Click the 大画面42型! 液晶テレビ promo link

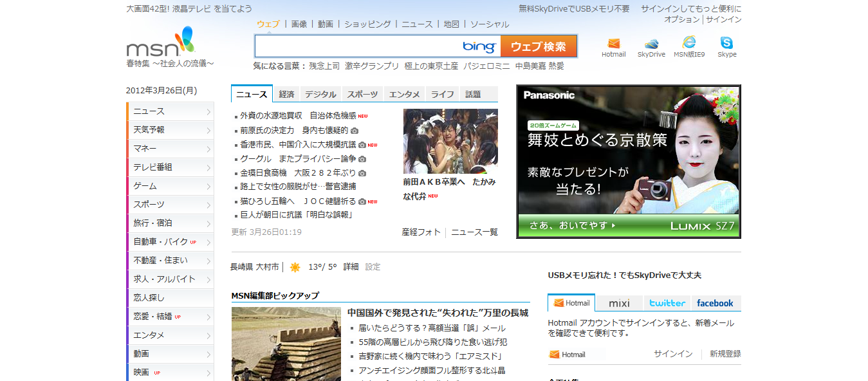189,9
